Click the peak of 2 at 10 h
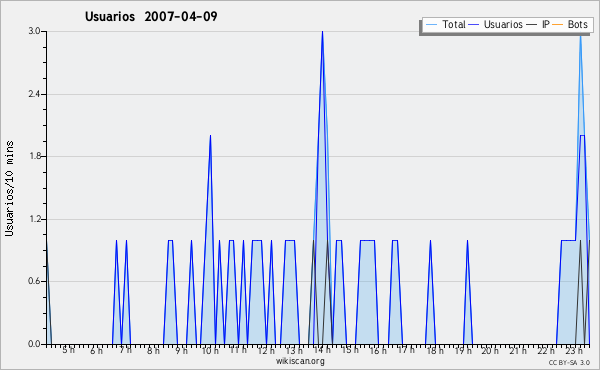This screenshot has height=370, width=600. tap(210, 136)
